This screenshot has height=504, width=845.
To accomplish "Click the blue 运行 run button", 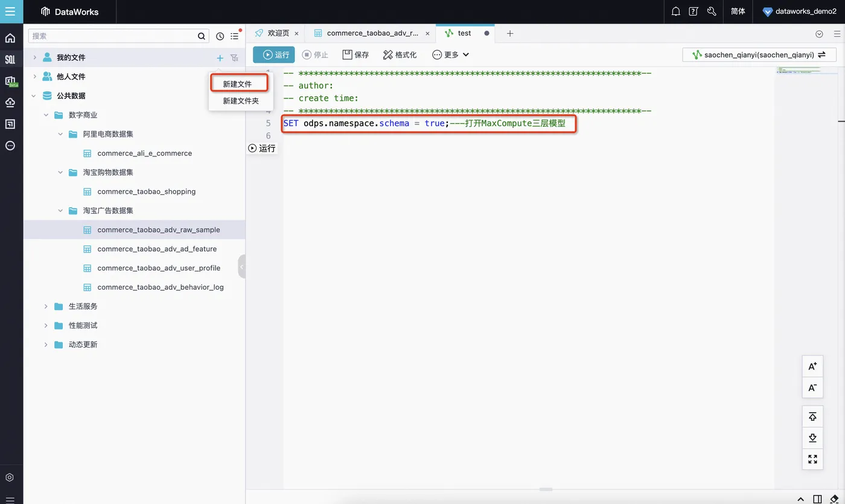I will pos(274,55).
